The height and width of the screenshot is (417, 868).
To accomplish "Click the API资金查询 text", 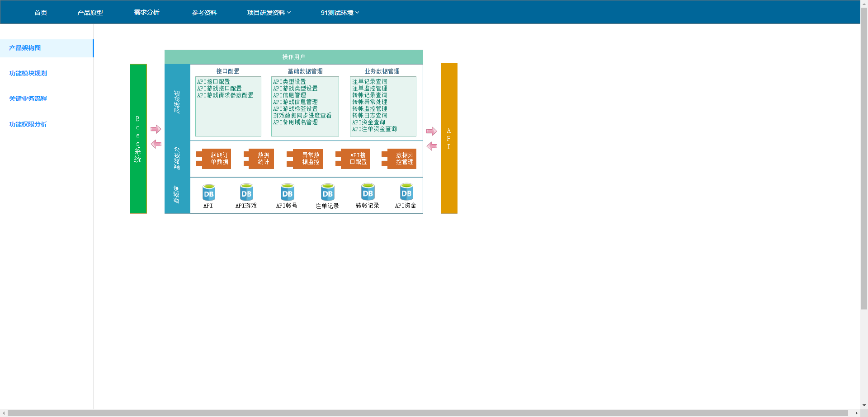I will 368,122.
